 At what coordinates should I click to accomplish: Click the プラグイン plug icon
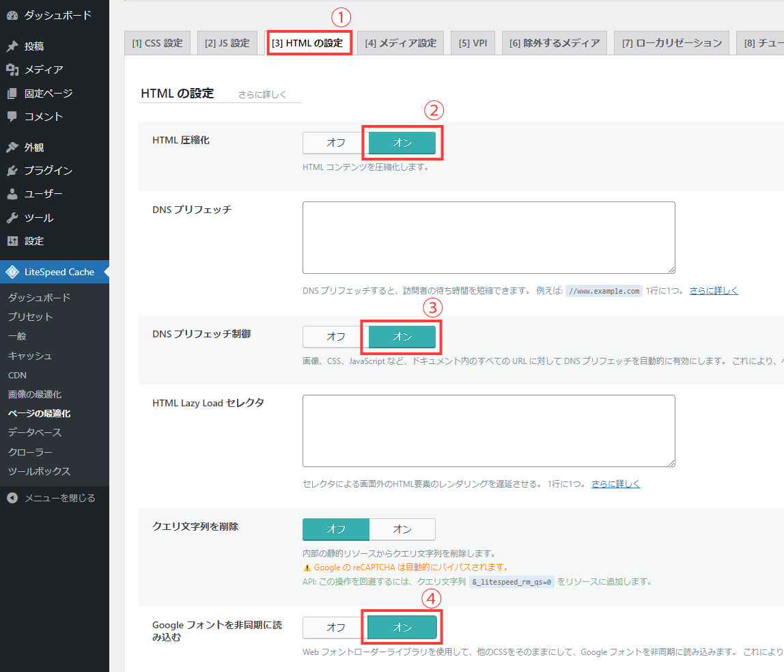[x=12, y=171]
